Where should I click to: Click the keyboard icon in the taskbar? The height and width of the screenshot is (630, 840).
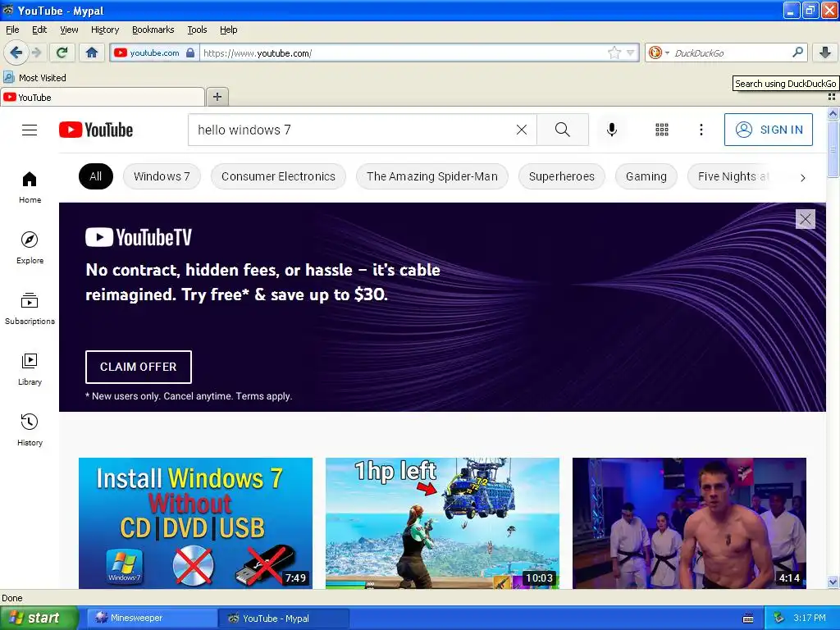(x=748, y=619)
